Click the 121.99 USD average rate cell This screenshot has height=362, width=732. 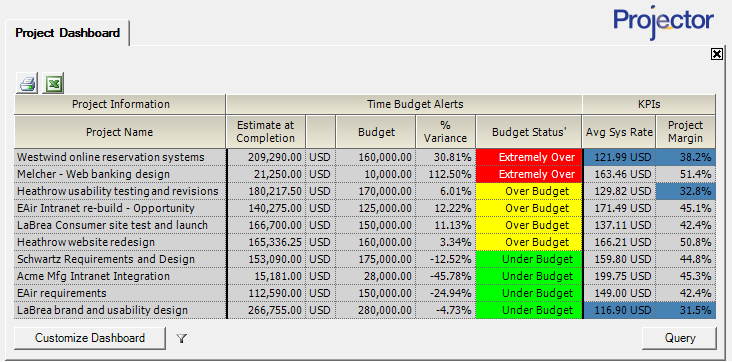click(619, 157)
